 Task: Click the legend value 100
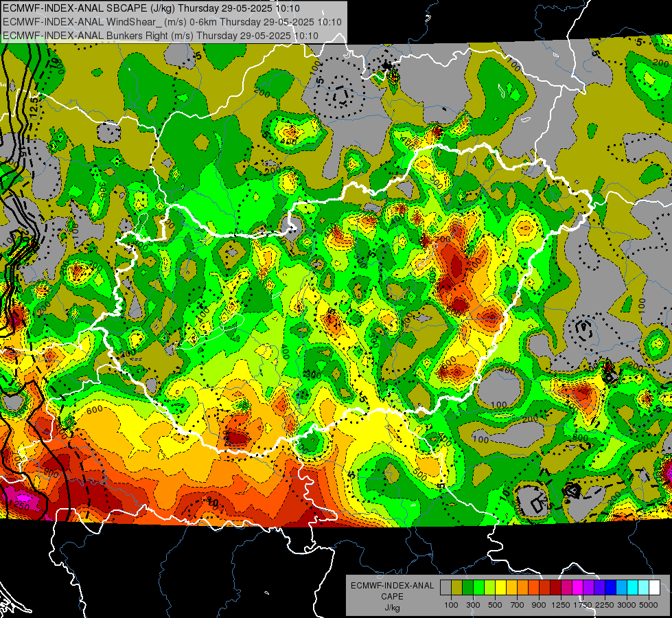point(451,605)
